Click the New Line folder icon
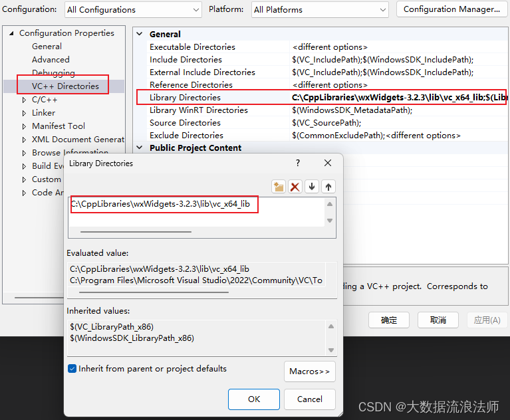Image resolution: width=510 pixels, height=420 pixels. [279, 187]
